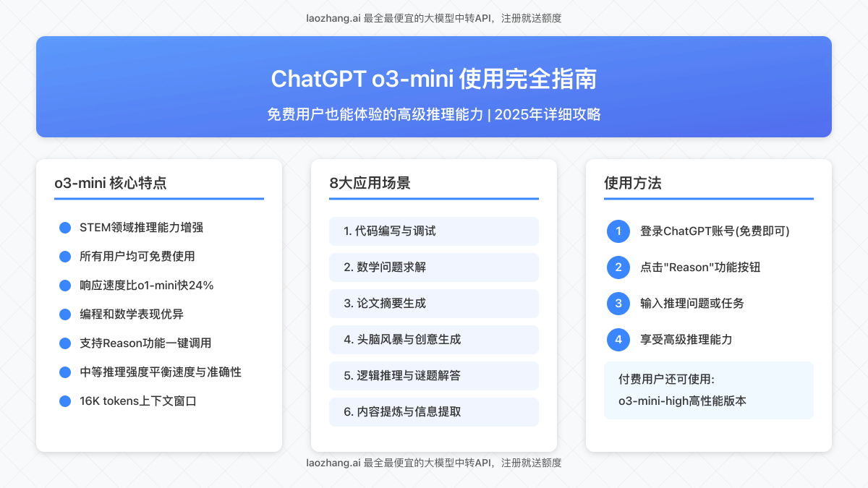Click the blue bullet next to '16K tokens上下文窗口'

[65, 401]
